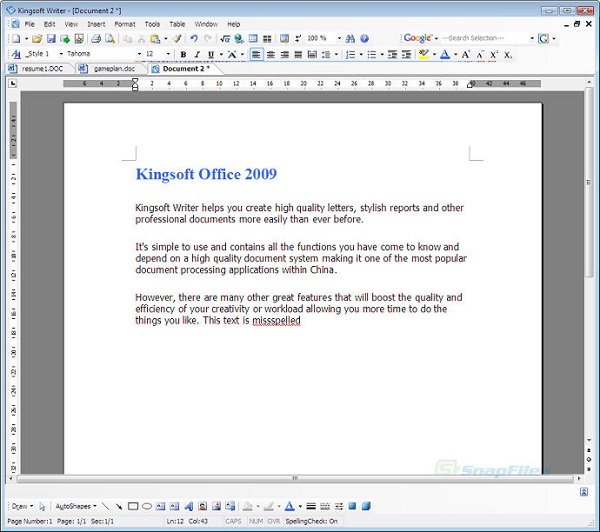Draw an oval shape from Drawing toolbar
The image size is (600, 532).
(147, 506)
